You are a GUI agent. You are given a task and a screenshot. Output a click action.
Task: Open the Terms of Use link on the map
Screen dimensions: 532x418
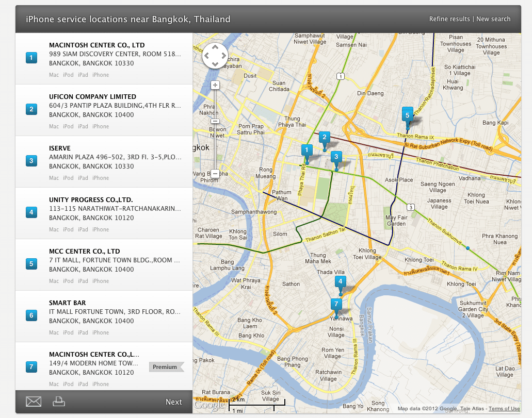pos(504,409)
